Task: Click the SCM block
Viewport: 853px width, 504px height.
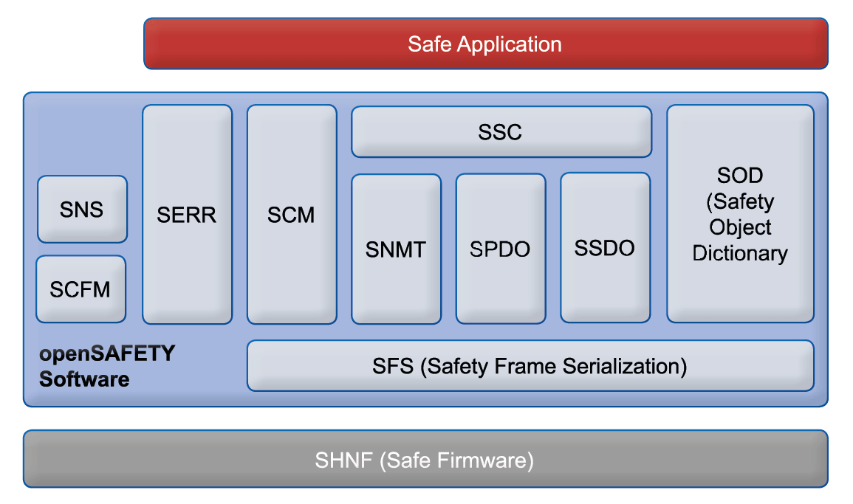Action: point(292,214)
